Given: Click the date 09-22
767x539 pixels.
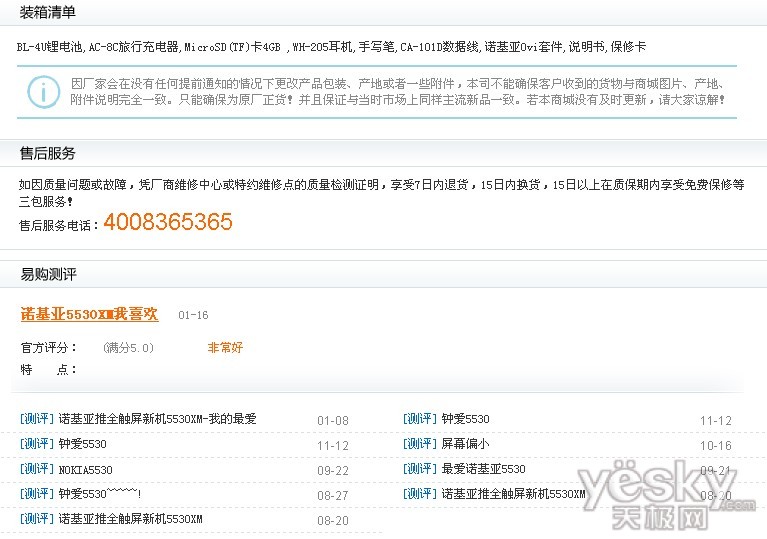Looking at the screenshot, I should coord(333,471).
